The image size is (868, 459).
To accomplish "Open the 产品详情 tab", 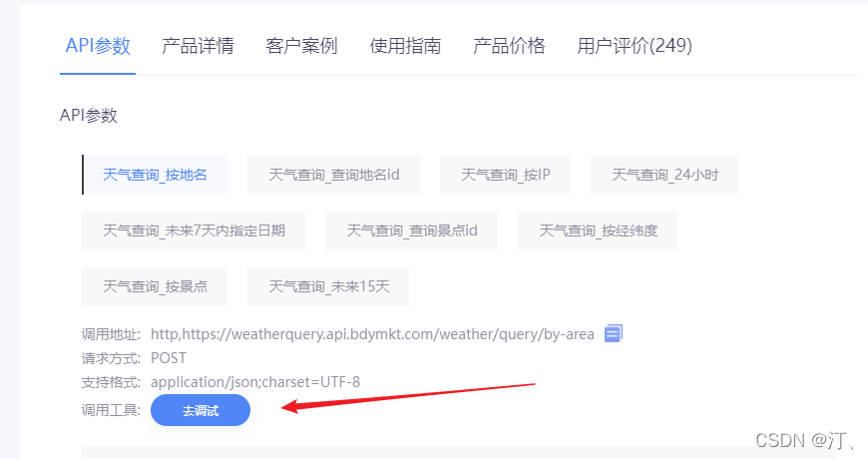I will [198, 46].
